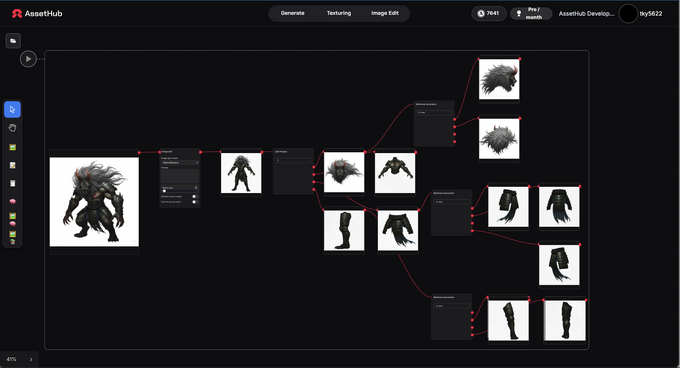Select the side-profile hair head output image
This screenshot has height=368, width=680.
(499, 79)
